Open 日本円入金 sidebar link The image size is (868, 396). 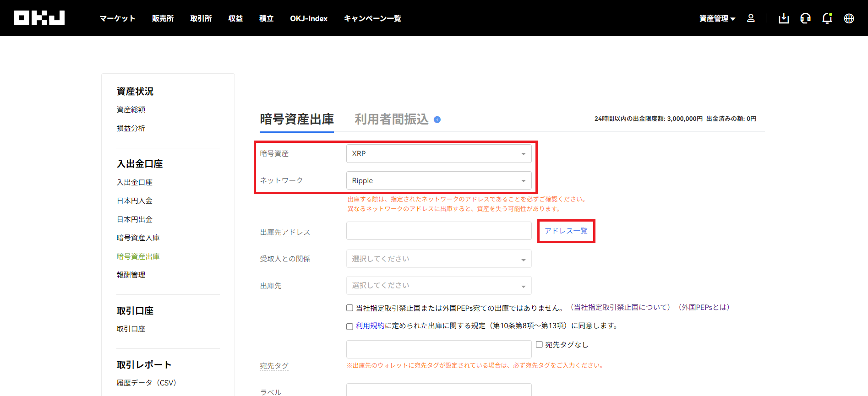tap(135, 201)
